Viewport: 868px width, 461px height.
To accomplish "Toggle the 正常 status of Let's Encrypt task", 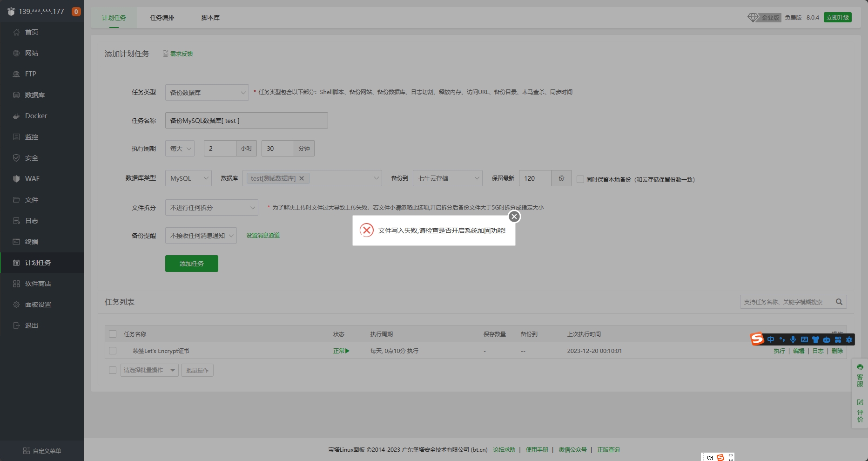I will point(341,351).
